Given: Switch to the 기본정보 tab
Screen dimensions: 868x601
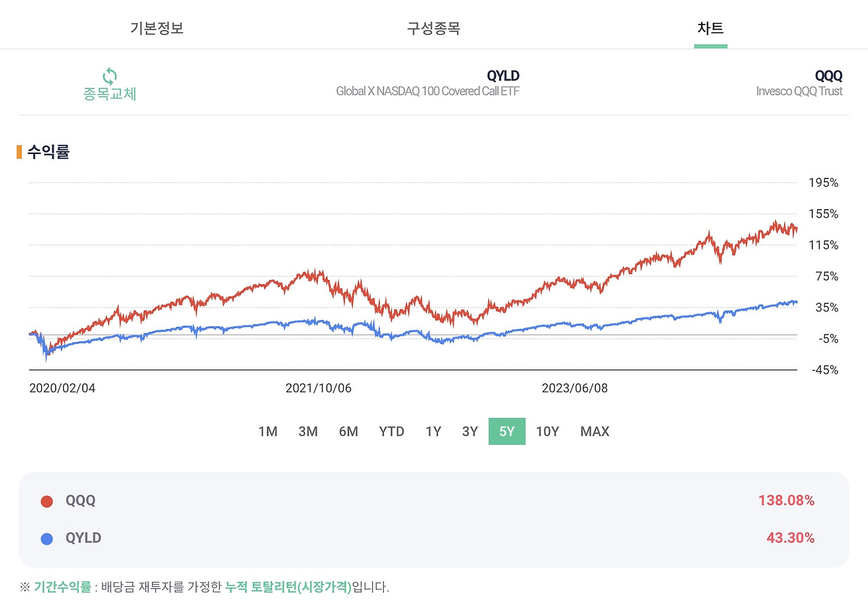Looking at the screenshot, I should (157, 28).
